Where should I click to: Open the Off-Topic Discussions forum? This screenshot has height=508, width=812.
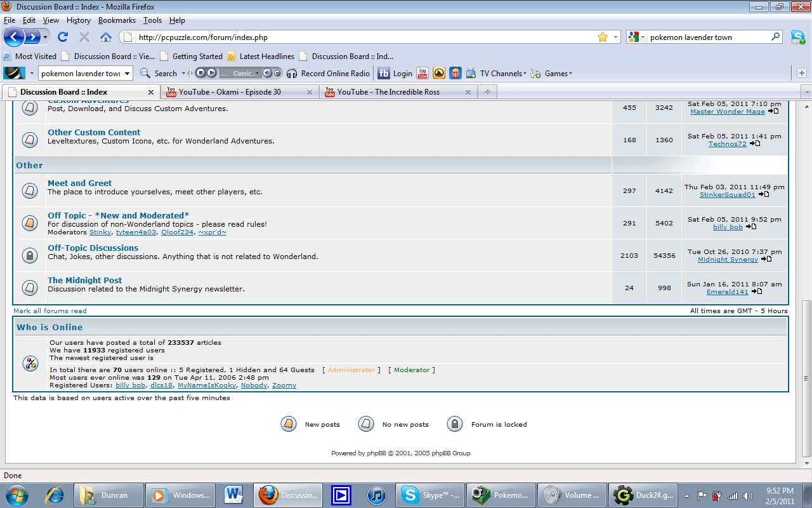(93, 248)
